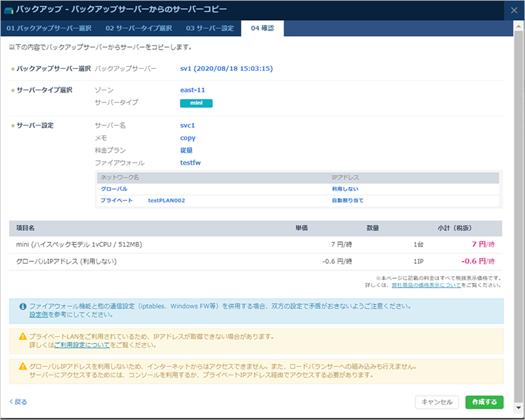Viewport: 525px width, 420px height.
Task: Click the warning icon beside the private LAN notice
Action: 23,336
